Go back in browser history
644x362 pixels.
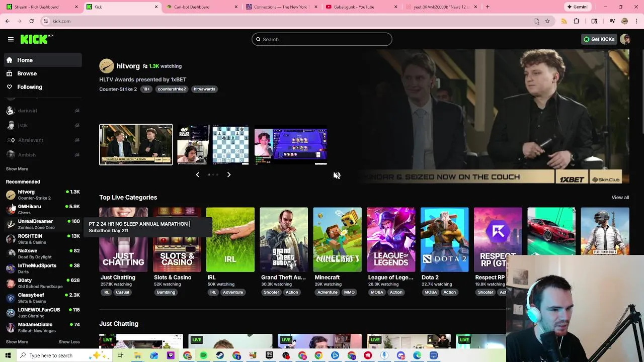click(x=8, y=21)
